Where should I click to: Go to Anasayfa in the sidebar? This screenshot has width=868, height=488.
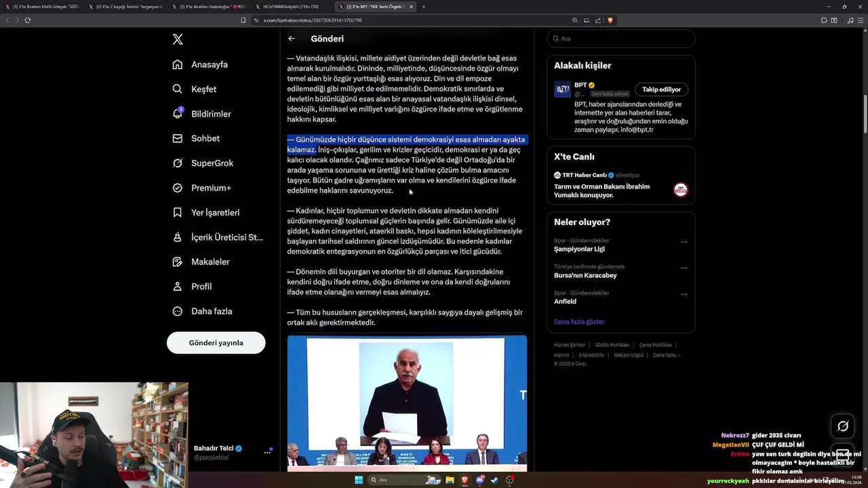click(x=200, y=64)
